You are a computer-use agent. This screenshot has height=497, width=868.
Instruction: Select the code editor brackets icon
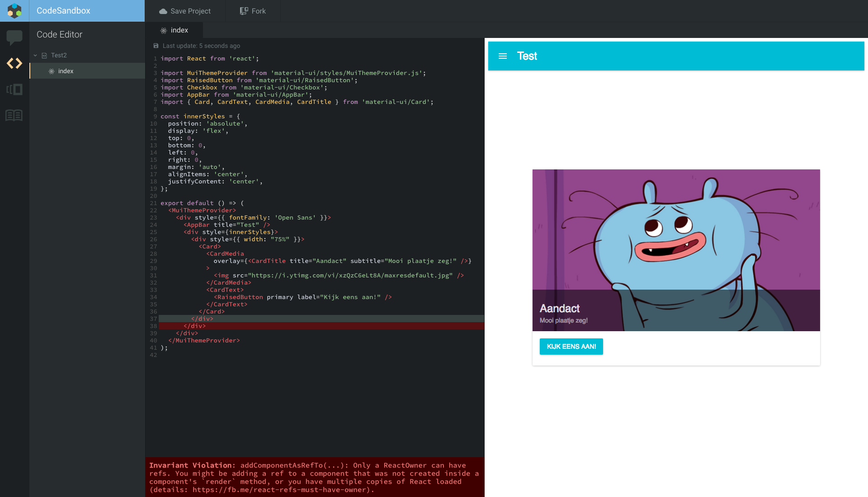14,63
